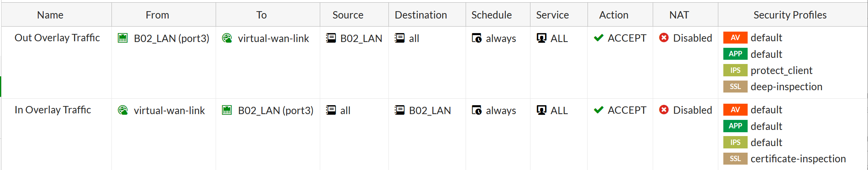Image resolution: width=868 pixels, height=170 pixels.
Task: Click the red Disabled NAT icon in In Overlay row
Action: pyautogui.click(x=664, y=110)
